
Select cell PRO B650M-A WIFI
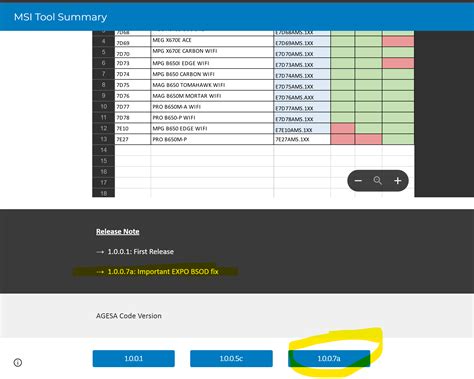click(x=212, y=107)
